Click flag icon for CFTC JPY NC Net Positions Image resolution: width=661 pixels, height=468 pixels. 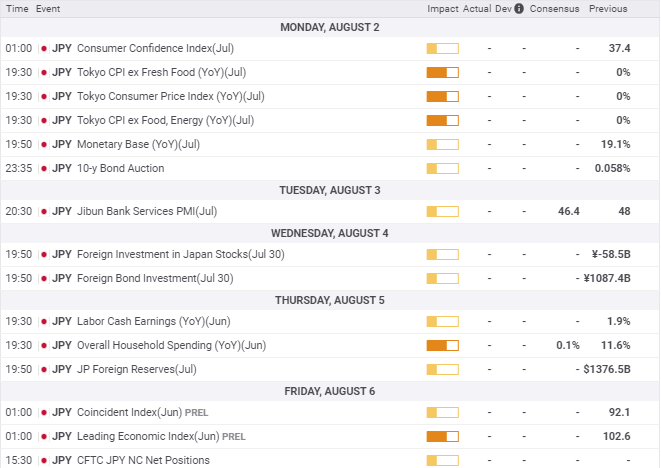[43, 460]
